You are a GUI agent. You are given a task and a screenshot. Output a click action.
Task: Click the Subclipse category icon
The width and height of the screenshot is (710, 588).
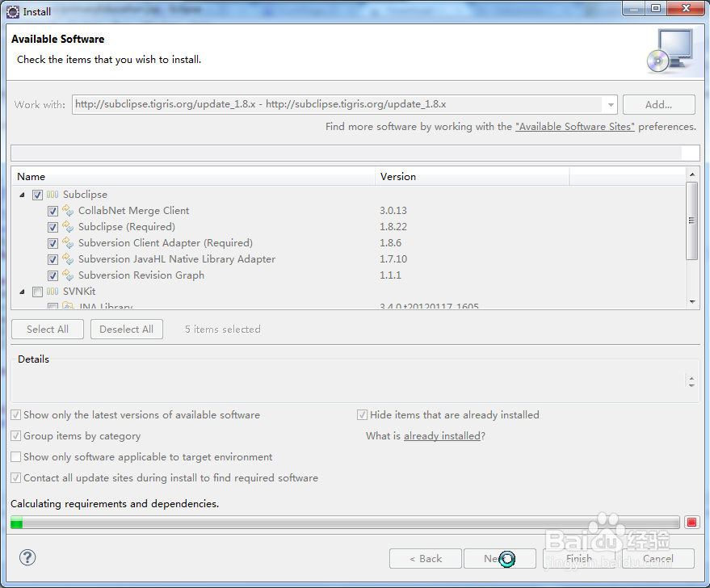coord(53,195)
